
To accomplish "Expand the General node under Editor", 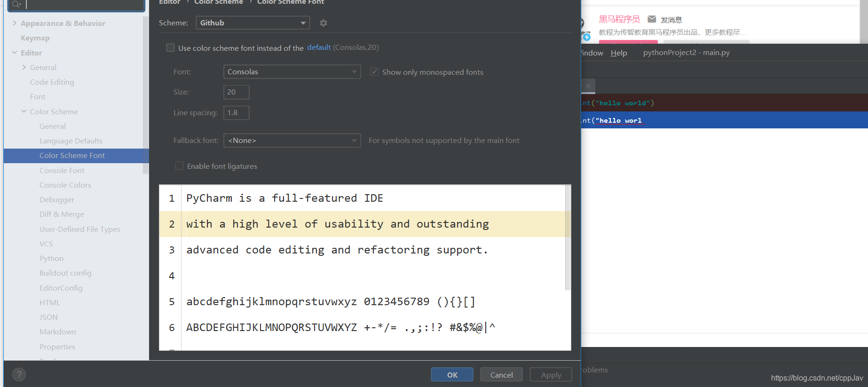I will coord(24,67).
